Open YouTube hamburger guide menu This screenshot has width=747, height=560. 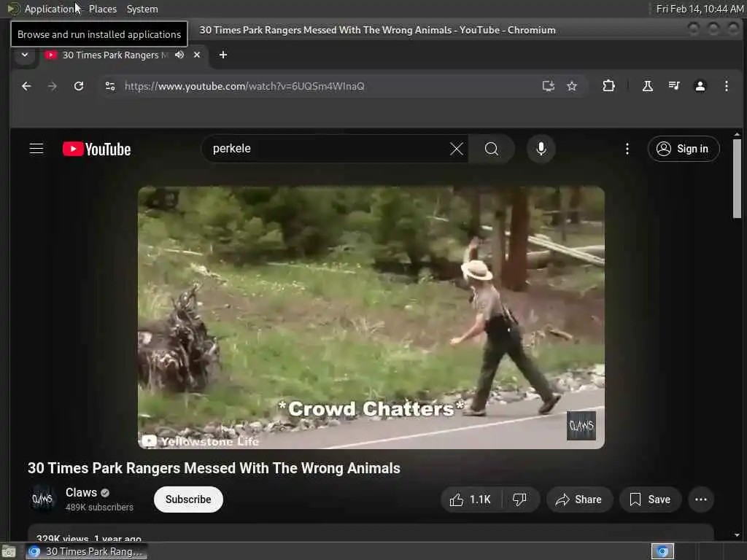point(36,149)
